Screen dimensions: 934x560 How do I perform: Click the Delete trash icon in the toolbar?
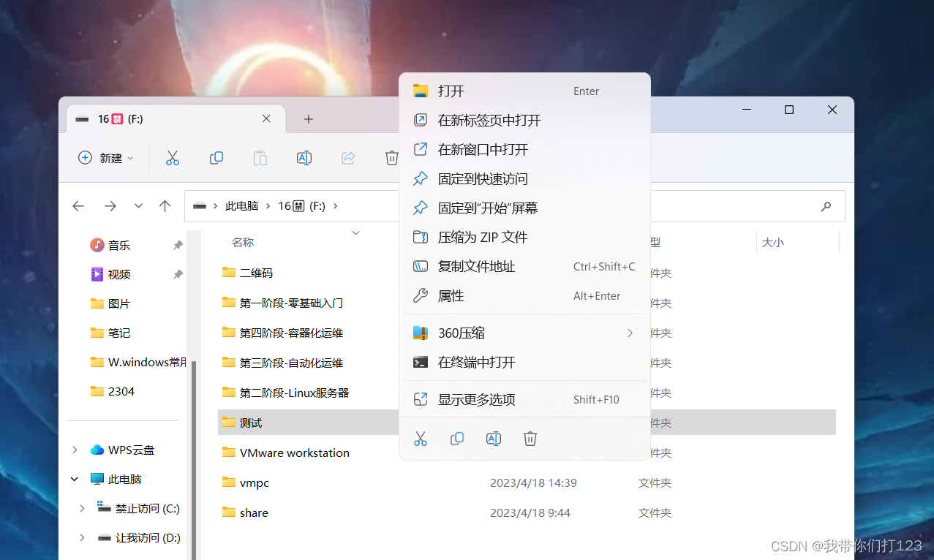pos(392,158)
